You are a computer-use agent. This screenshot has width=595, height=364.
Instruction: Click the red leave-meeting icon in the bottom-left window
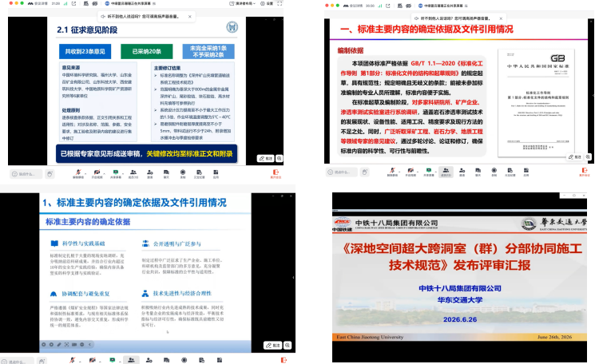(284, 360)
